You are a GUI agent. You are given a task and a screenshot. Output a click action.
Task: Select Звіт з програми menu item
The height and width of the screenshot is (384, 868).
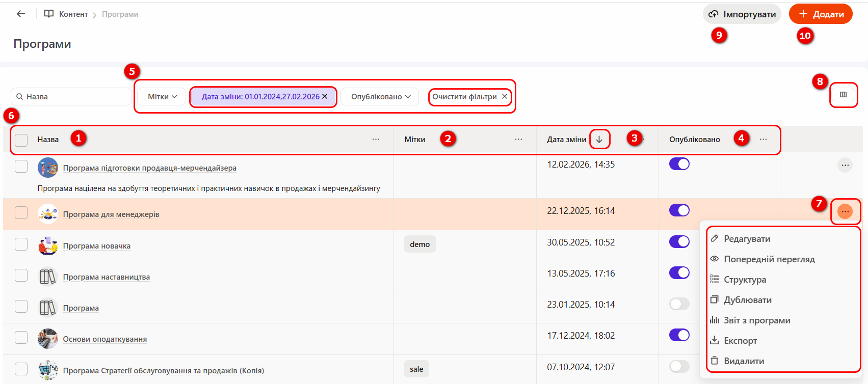[x=757, y=320]
